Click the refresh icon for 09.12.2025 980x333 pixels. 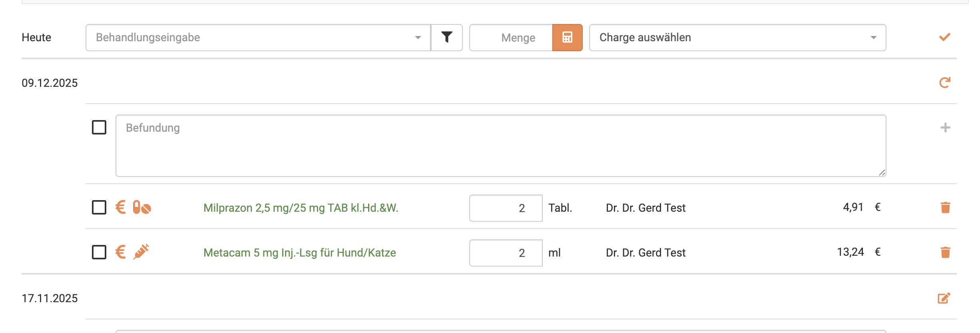click(944, 83)
